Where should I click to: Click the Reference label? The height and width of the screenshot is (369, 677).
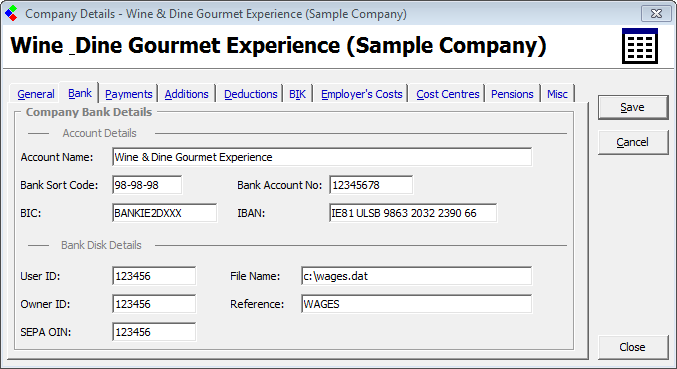[257, 304]
